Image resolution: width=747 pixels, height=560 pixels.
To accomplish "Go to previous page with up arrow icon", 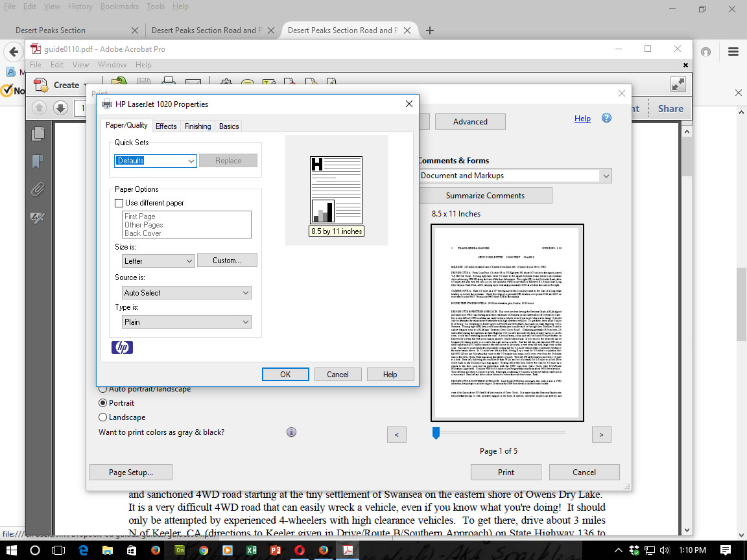I will point(39,108).
